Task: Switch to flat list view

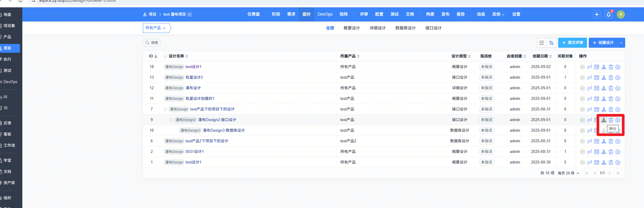Action: point(541,43)
